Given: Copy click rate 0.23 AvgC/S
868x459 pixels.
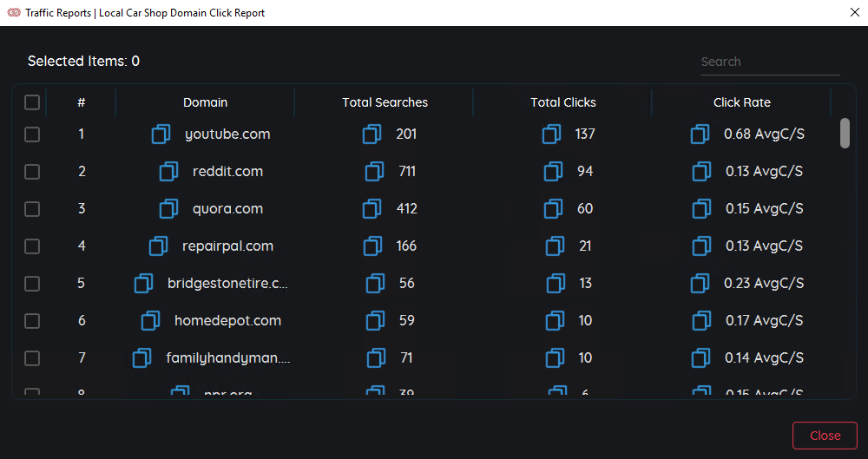Looking at the screenshot, I should [x=700, y=284].
